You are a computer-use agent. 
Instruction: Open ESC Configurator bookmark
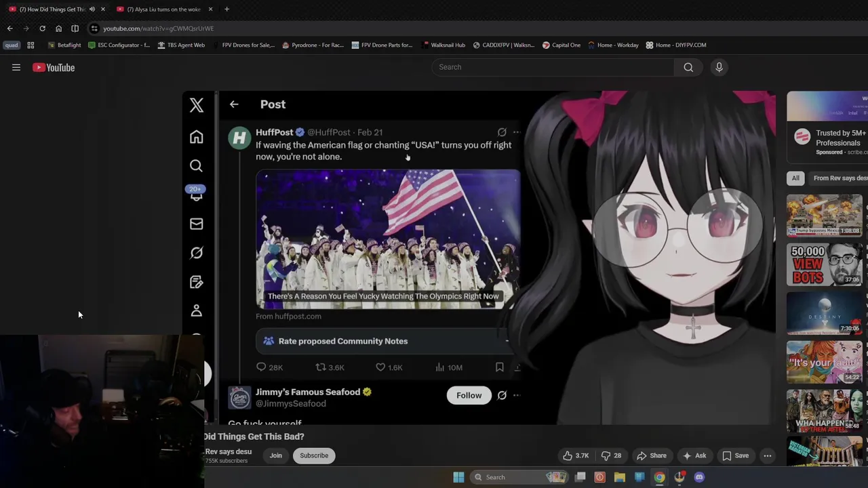[119, 45]
